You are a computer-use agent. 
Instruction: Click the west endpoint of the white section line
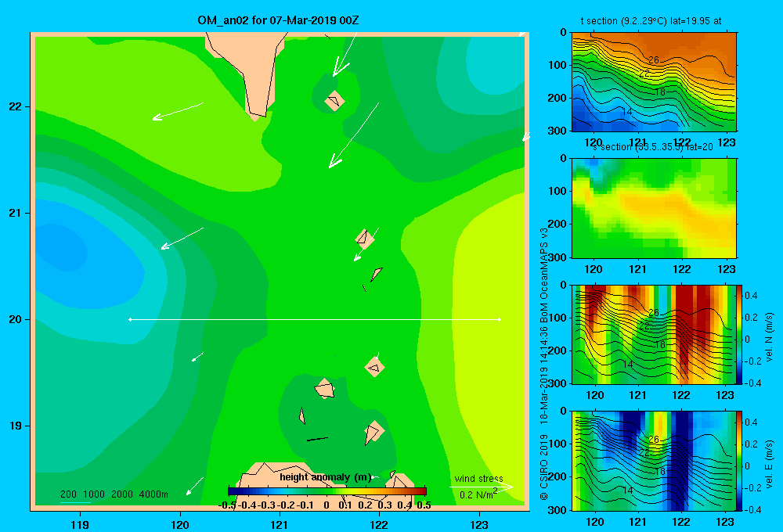130,319
